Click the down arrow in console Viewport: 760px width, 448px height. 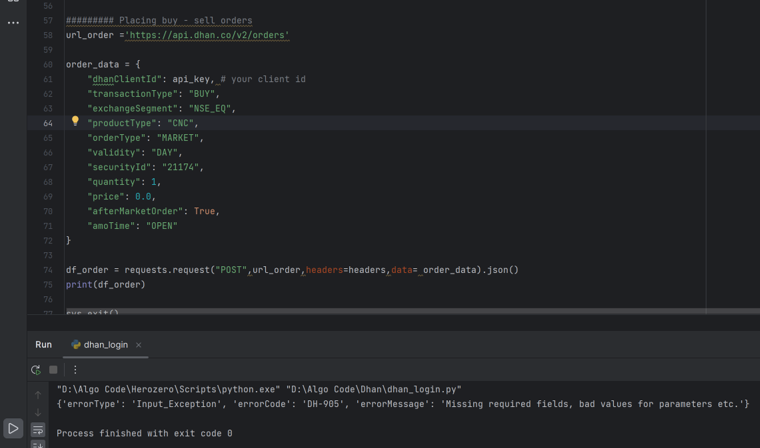(38, 412)
